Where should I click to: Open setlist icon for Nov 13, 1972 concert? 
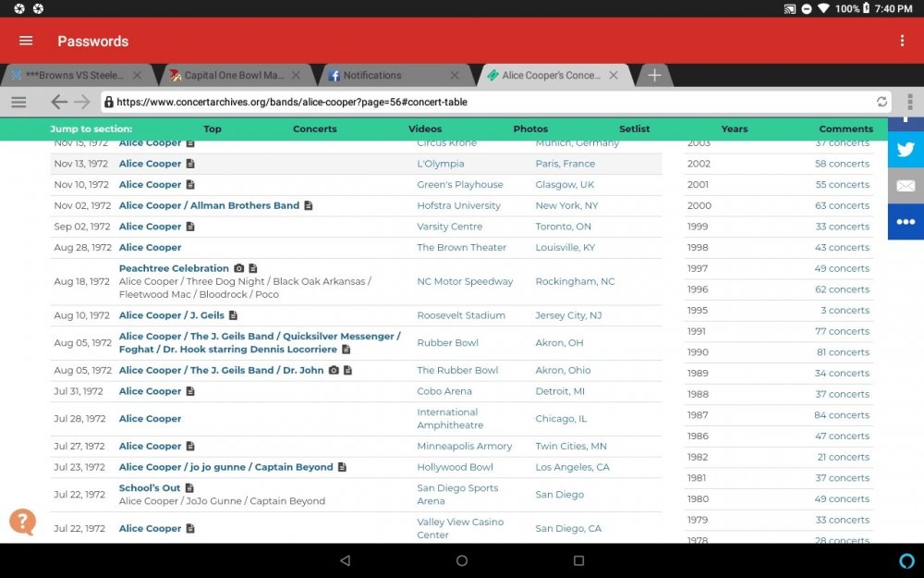click(x=190, y=164)
